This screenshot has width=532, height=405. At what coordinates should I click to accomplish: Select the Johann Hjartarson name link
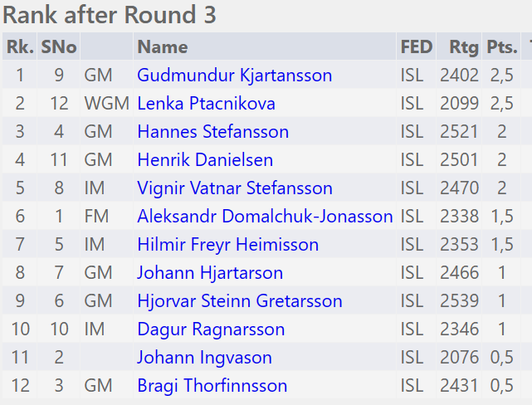click(x=210, y=273)
